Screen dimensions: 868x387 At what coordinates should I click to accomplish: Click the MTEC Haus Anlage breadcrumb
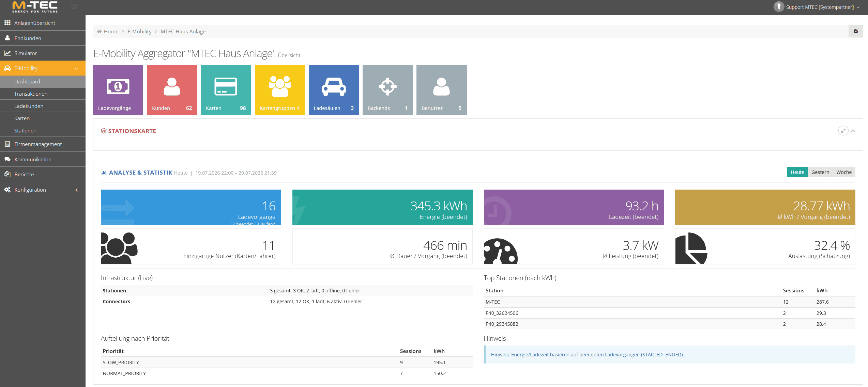coord(183,32)
